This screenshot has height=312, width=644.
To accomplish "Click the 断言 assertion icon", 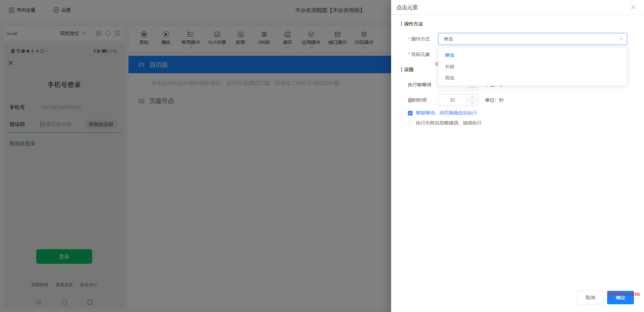I will click(240, 34).
